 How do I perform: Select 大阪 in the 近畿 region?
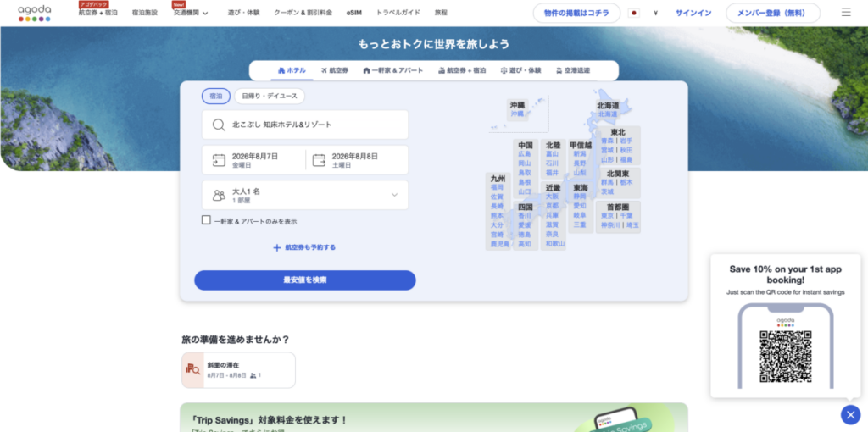tap(553, 196)
